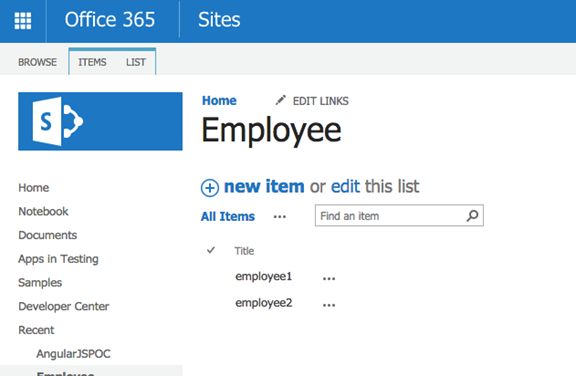Open Notebook in left navigation
576x376 pixels.
pos(43,212)
